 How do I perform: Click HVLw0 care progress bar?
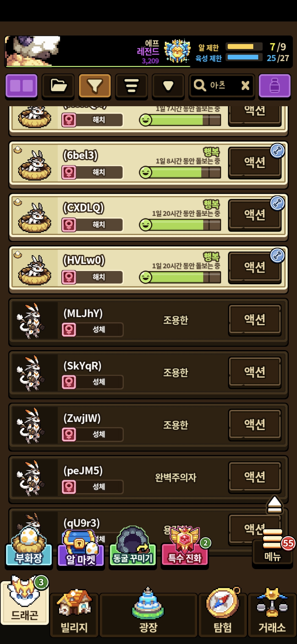(x=180, y=277)
